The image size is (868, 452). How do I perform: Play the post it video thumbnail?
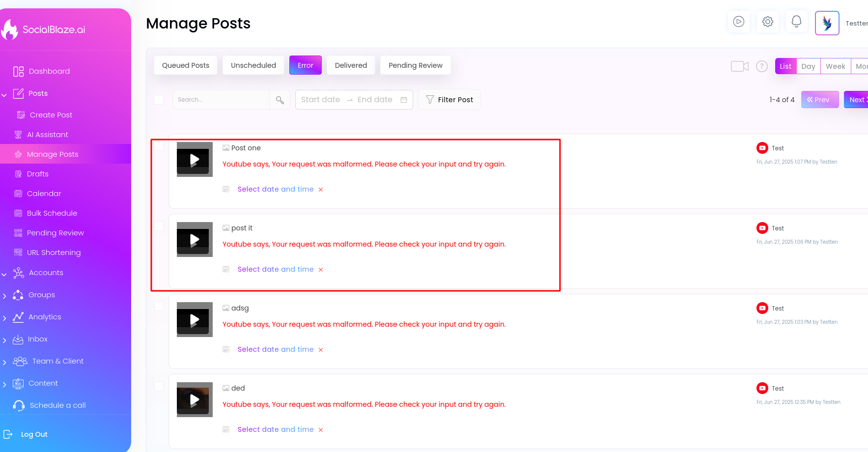pos(195,239)
